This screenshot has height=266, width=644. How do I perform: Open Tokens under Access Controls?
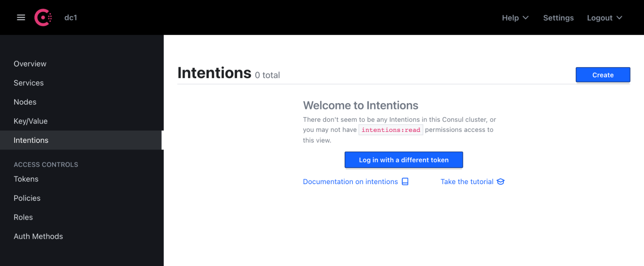tap(26, 179)
